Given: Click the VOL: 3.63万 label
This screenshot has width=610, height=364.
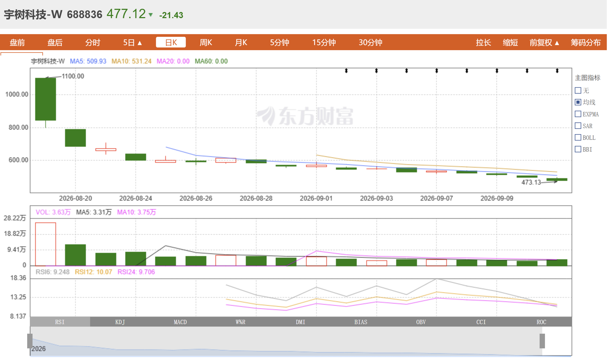Looking at the screenshot, I should (x=53, y=212).
